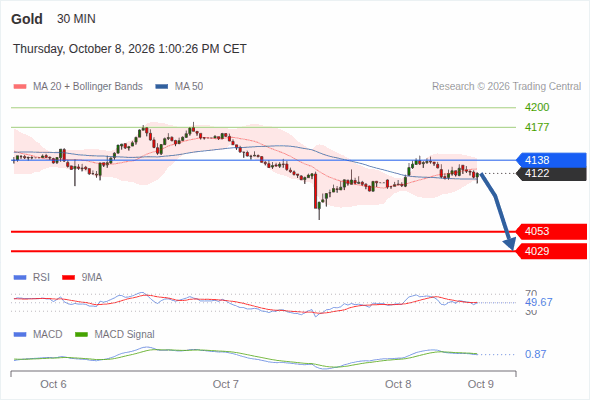The height and width of the screenshot is (400, 590).
Task: Click the pink MA 20 legend swatch
Action: 20,87
